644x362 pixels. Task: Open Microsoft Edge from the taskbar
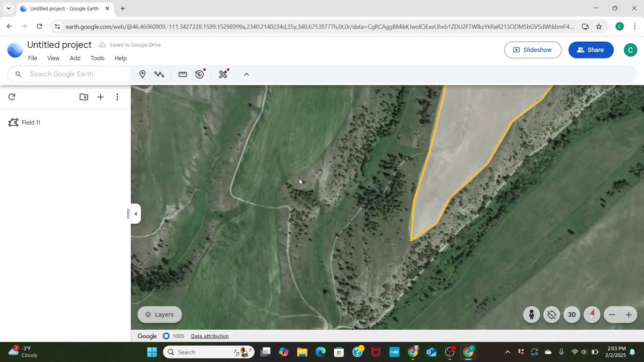[320, 352]
